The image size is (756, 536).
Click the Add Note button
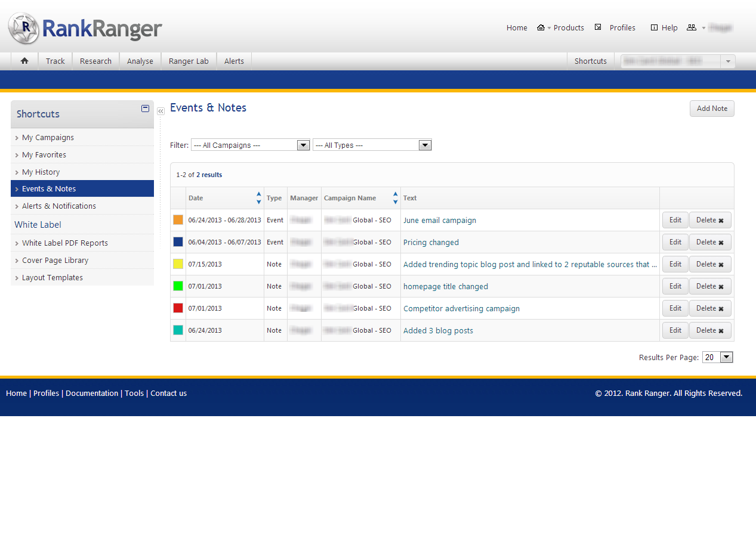712,109
